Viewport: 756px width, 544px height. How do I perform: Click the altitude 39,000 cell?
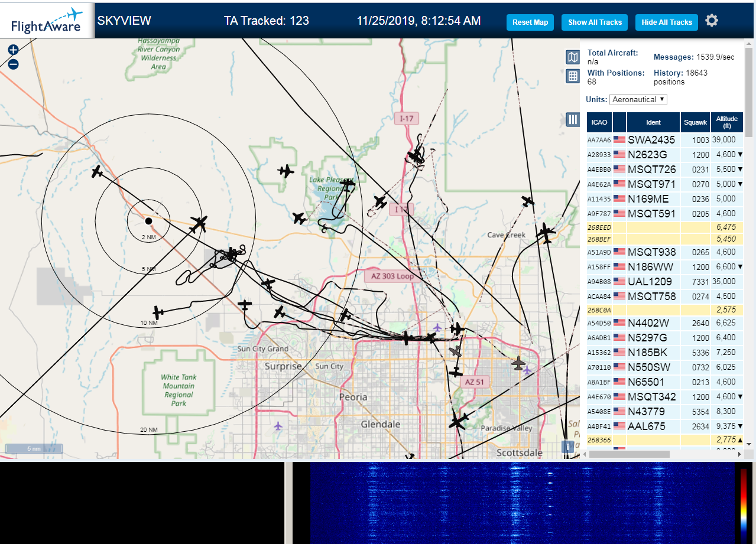(x=727, y=140)
